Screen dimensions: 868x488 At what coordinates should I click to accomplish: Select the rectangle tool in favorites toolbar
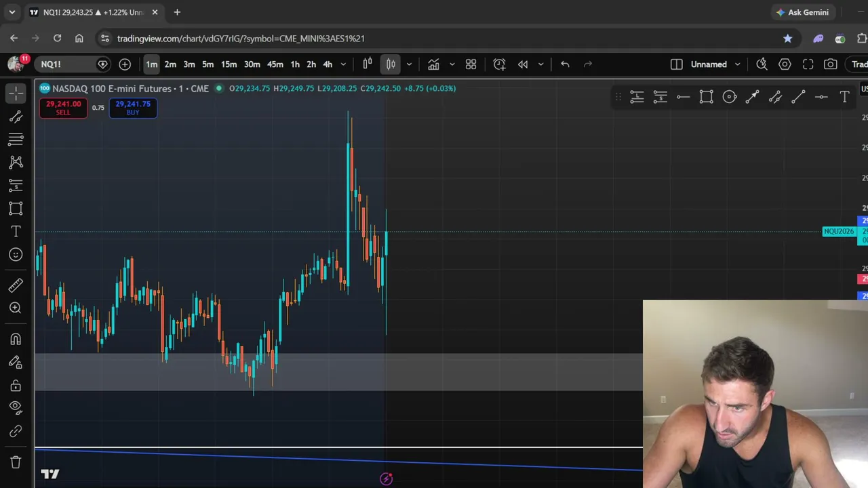pos(706,98)
